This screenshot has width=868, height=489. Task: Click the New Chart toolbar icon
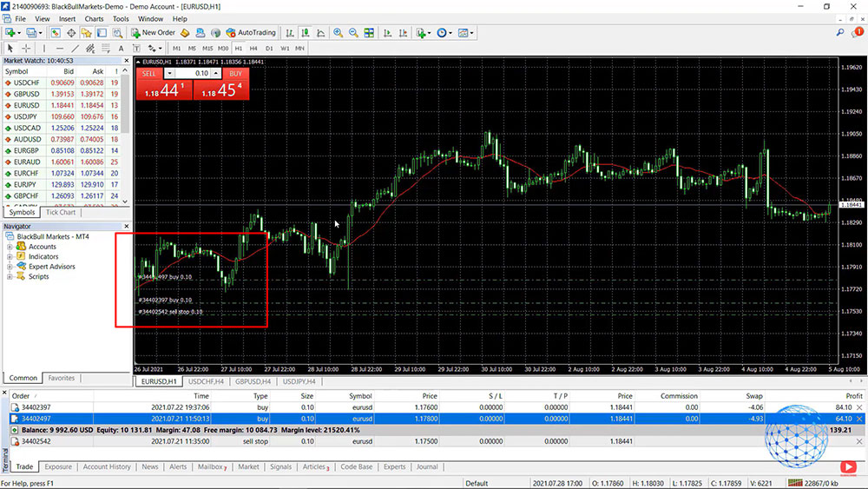(11, 33)
